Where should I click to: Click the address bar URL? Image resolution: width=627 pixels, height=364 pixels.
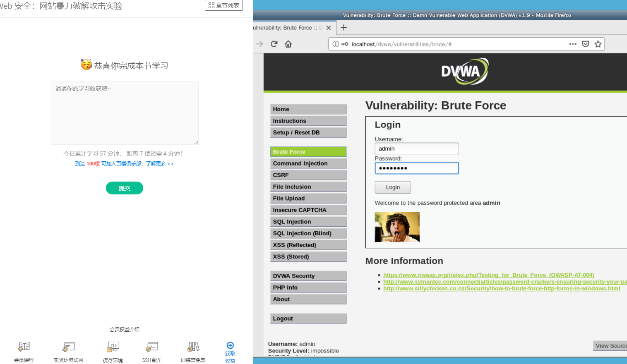coord(401,44)
